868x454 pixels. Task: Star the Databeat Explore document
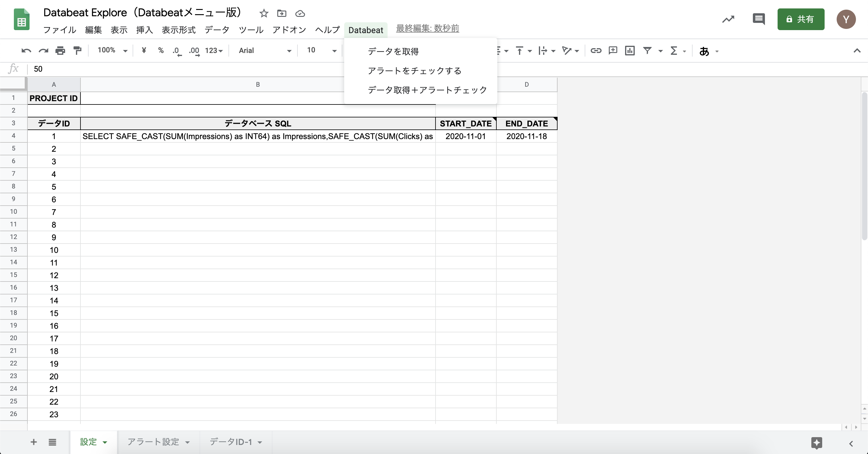pos(264,14)
